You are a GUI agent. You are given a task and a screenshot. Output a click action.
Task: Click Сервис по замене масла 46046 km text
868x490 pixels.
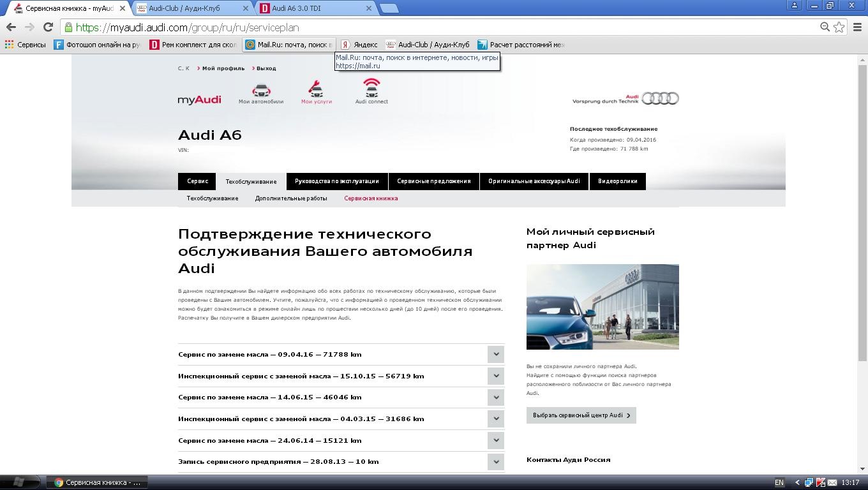(x=270, y=397)
